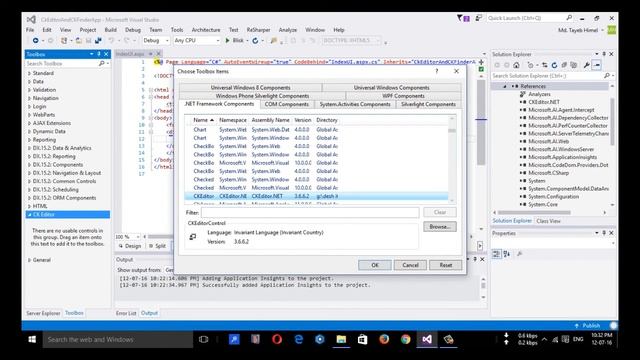Open the ReSharper menu

[258, 30]
